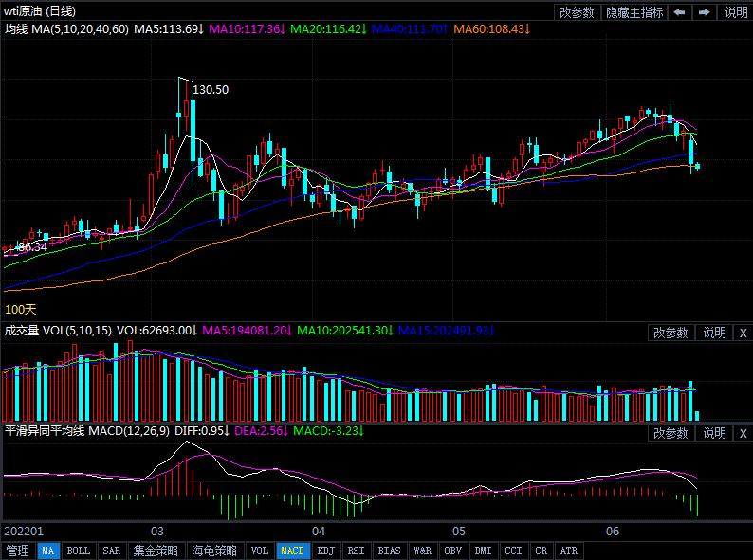The width and height of the screenshot is (753, 560).
Task: Click 改参数 in the main chart header
Action: (577, 12)
